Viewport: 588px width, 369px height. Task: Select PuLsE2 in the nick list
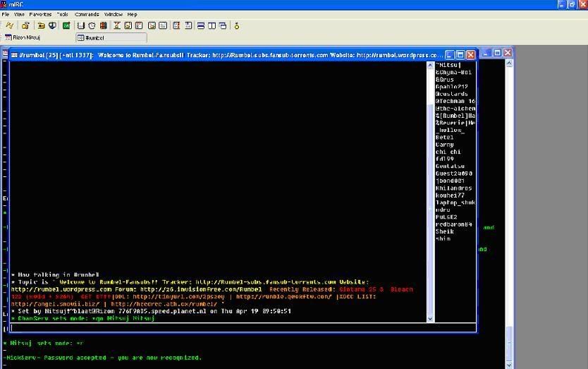[446, 217]
